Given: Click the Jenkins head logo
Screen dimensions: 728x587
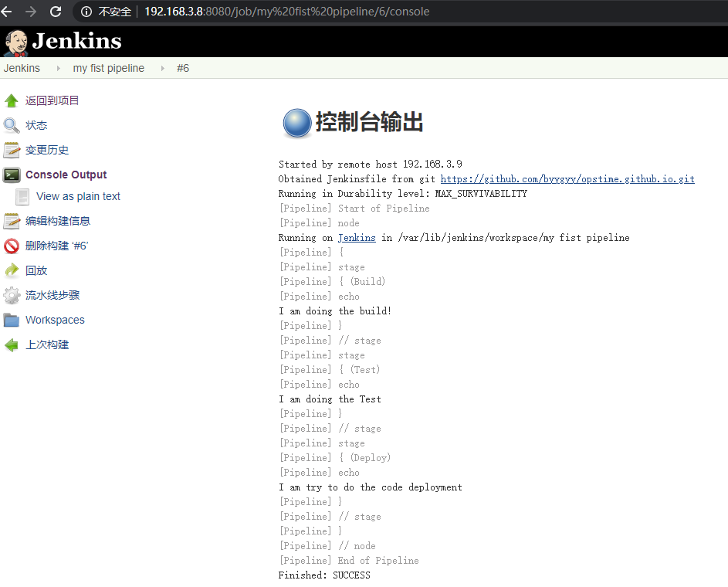Looking at the screenshot, I should [x=17, y=42].
